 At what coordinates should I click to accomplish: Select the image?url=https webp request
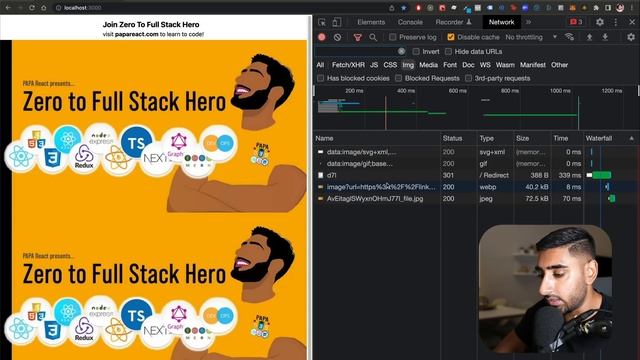(x=475, y=187)
